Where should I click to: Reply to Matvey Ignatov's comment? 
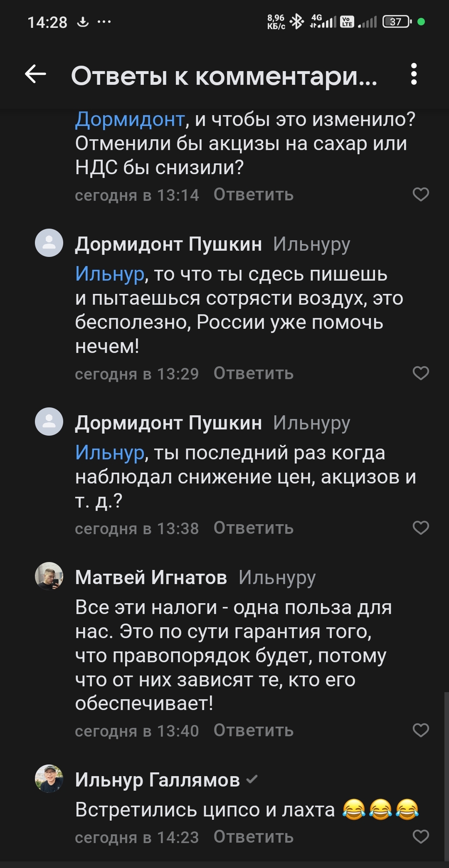coord(253,730)
